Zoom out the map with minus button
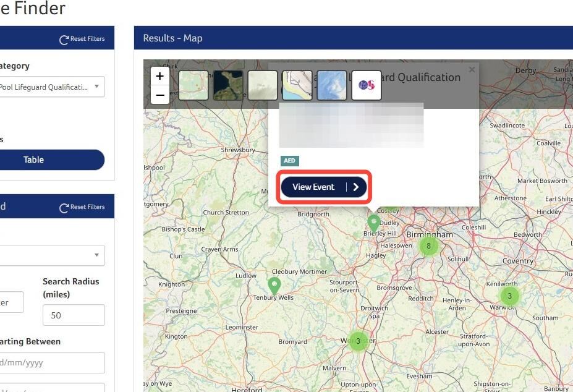The width and height of the screenshot is (573, 392). click(159, 95)
